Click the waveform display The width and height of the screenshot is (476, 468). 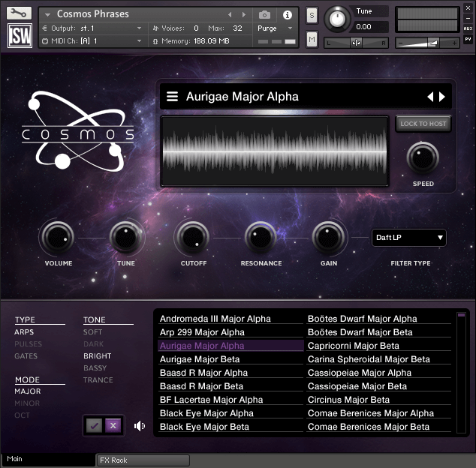coord(275,151)
